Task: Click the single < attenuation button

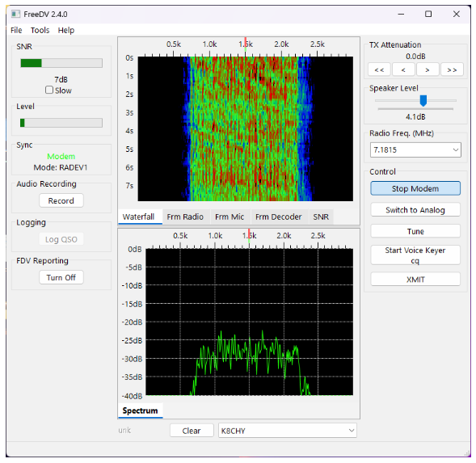Action: click(x=403, y=69)
